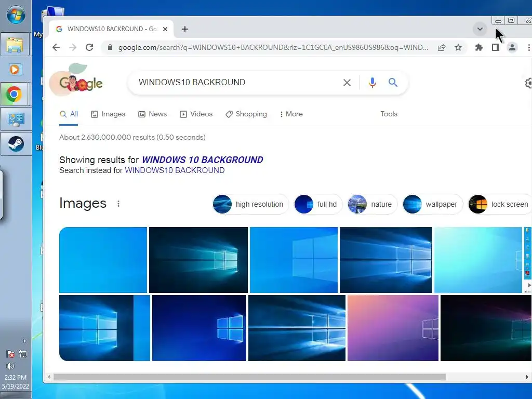The height and width of the screenshot is (399, 532).
Task: Select the Chrome taskbar icon
Action: pos(15,95)
